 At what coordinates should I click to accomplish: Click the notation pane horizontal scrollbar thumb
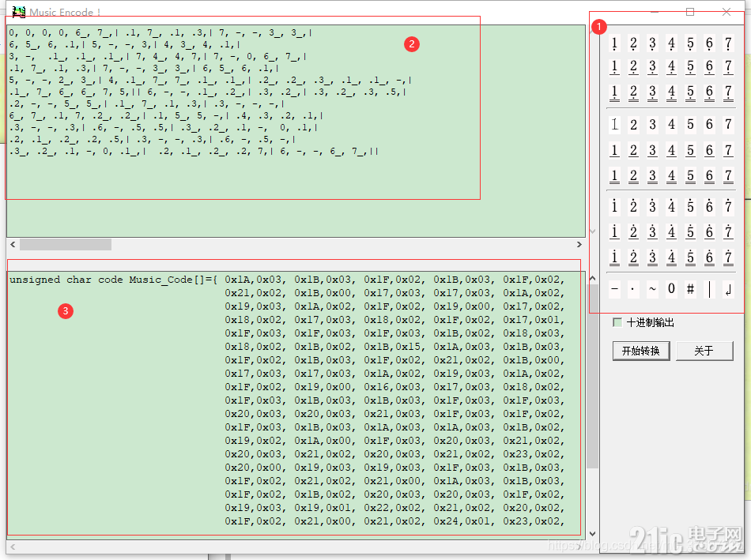66,245
